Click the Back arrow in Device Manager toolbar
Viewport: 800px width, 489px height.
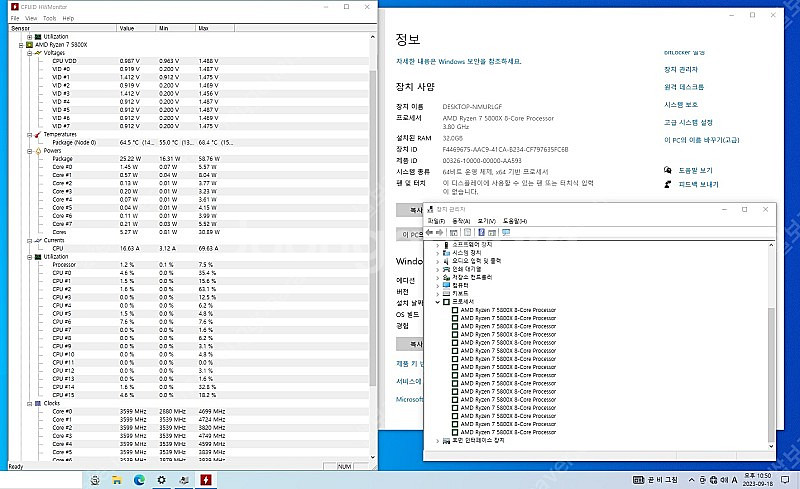pos(429,232)
